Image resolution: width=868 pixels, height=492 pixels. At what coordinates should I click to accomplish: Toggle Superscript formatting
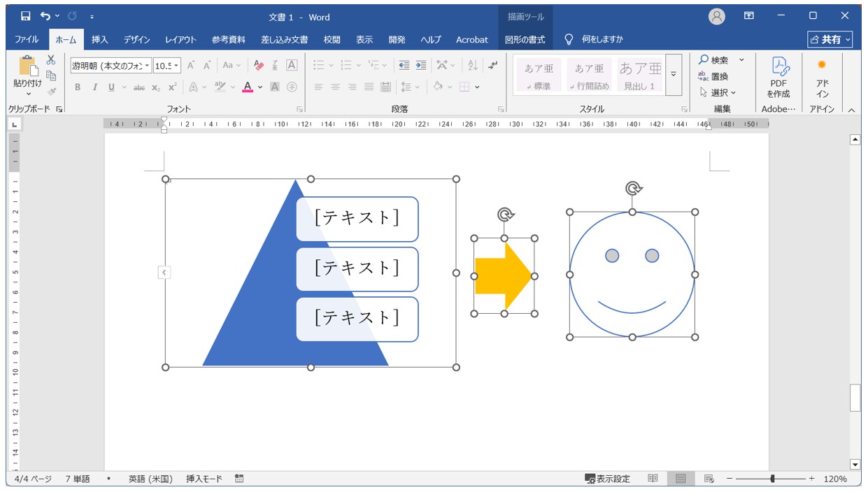(x=172, y=87)
